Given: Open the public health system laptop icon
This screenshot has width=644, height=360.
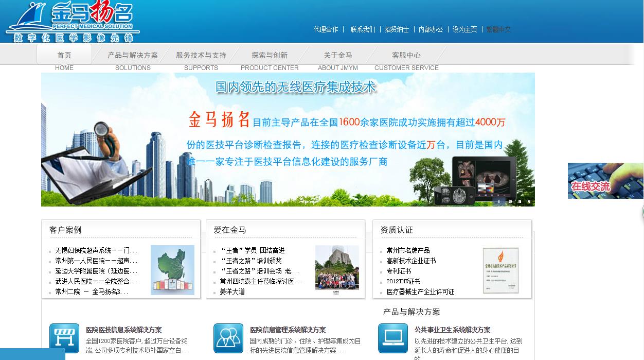Looking at the screenshot, I should (393, 338).
